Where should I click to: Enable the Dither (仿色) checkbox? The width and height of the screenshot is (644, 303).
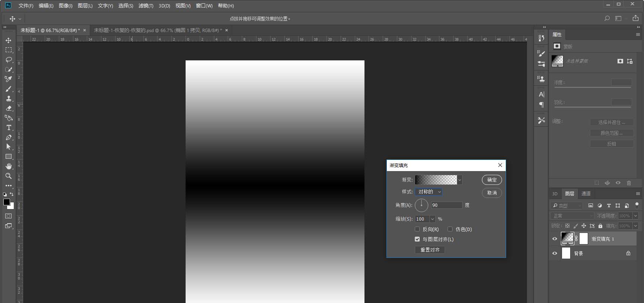click(x=450, y=229)
